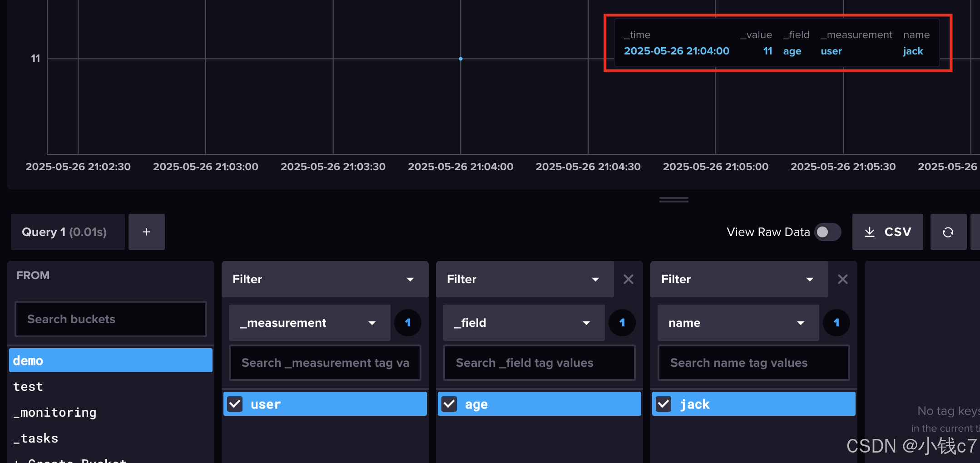The image size is (980, 463).
Task: Download results using the CSV button
Action: 887,232
